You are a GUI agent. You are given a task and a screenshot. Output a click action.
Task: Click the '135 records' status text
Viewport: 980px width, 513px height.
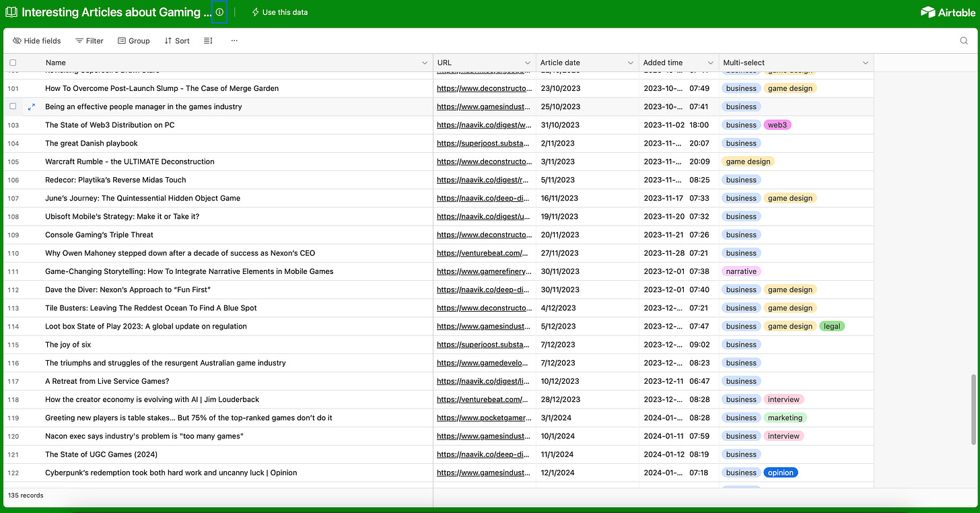(x=26, y=495)
